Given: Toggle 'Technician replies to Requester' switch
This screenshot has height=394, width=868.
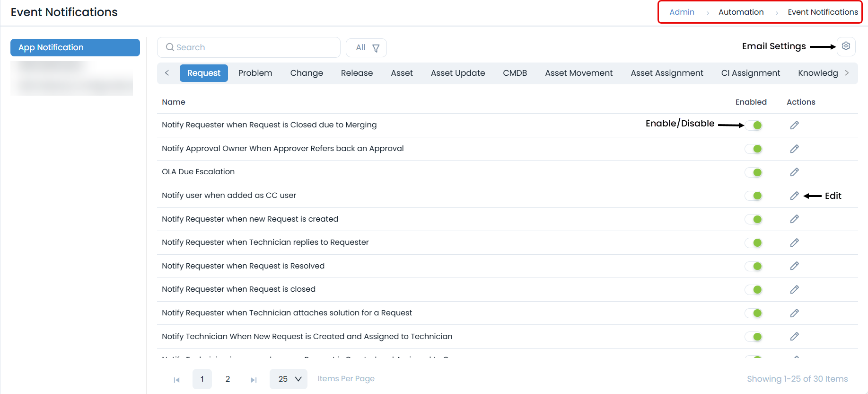Looking at the screenshot, I should tap(754, 242).
